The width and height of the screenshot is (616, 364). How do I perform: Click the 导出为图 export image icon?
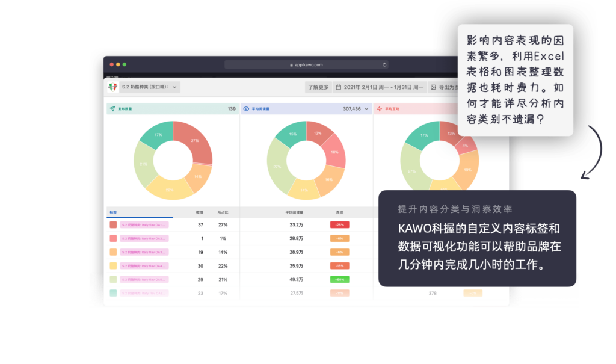[x=433, y=87]
